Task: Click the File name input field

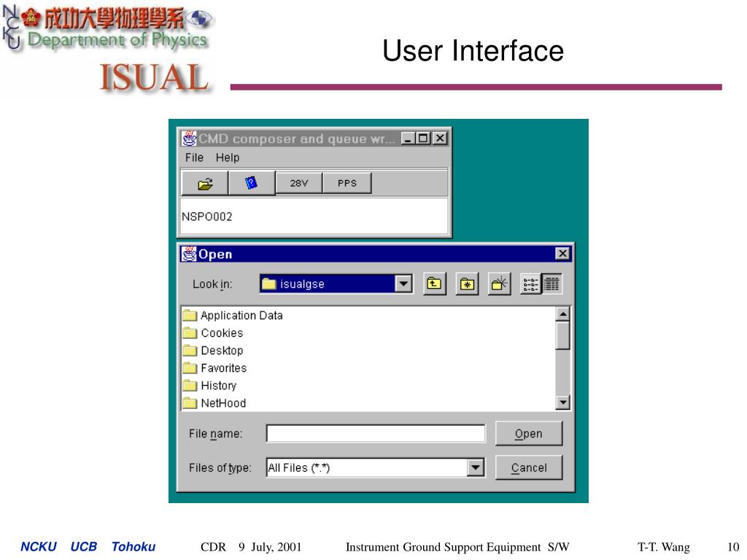Action: 376,433
